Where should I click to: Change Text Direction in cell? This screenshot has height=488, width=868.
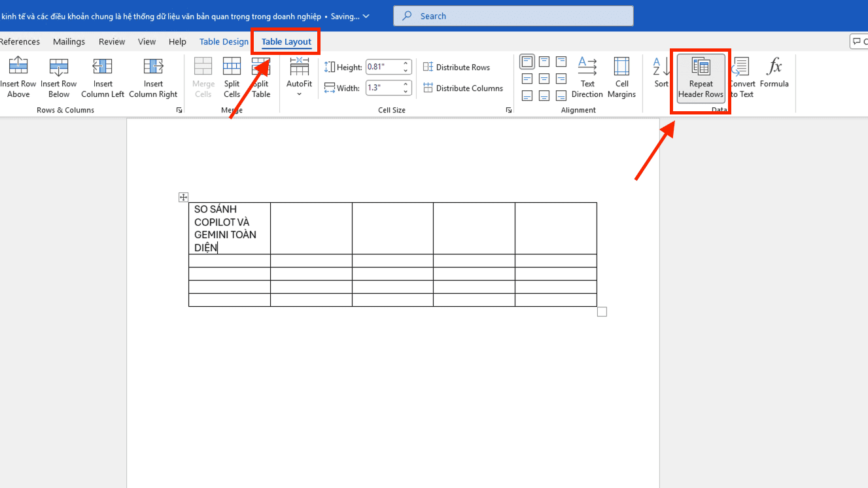[x=587, y=77]
